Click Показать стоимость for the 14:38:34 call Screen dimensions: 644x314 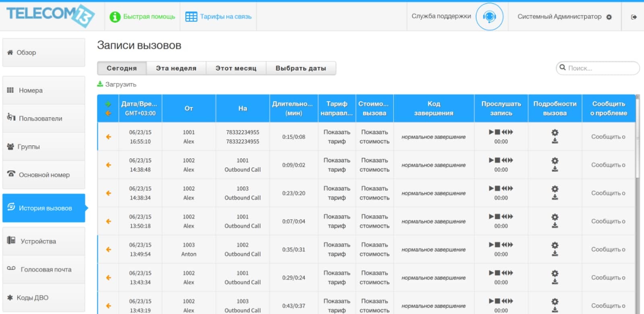tap(374, 193)
